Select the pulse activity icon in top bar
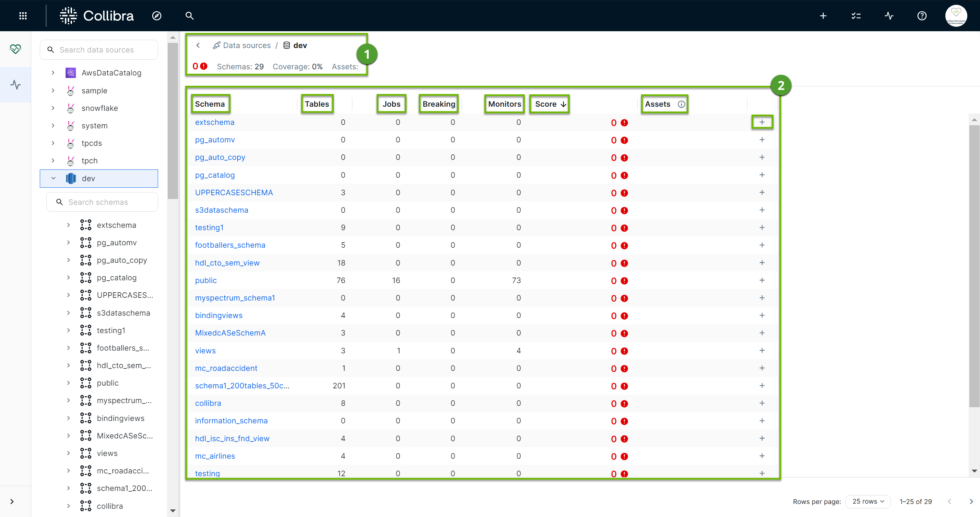 click(x=889, y=15)
